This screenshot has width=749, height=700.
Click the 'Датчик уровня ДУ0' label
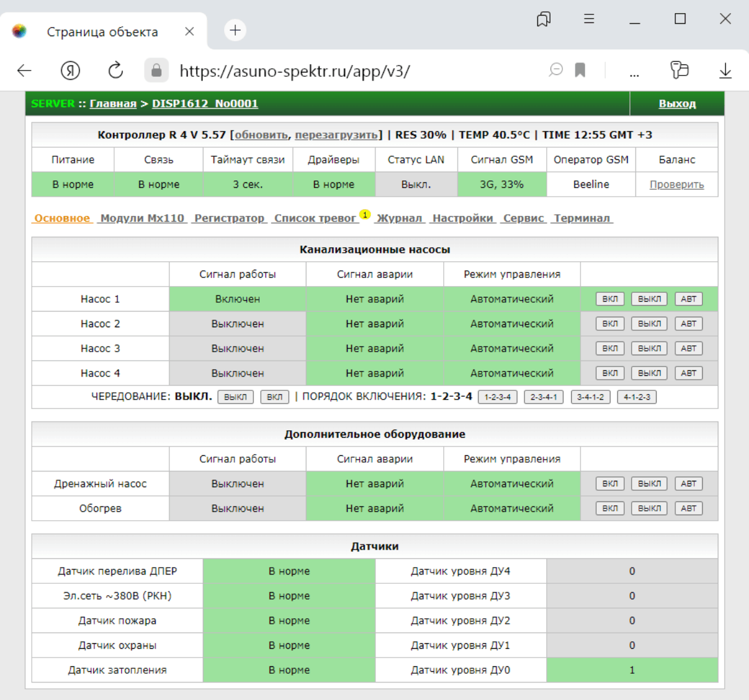click(461, 670)
